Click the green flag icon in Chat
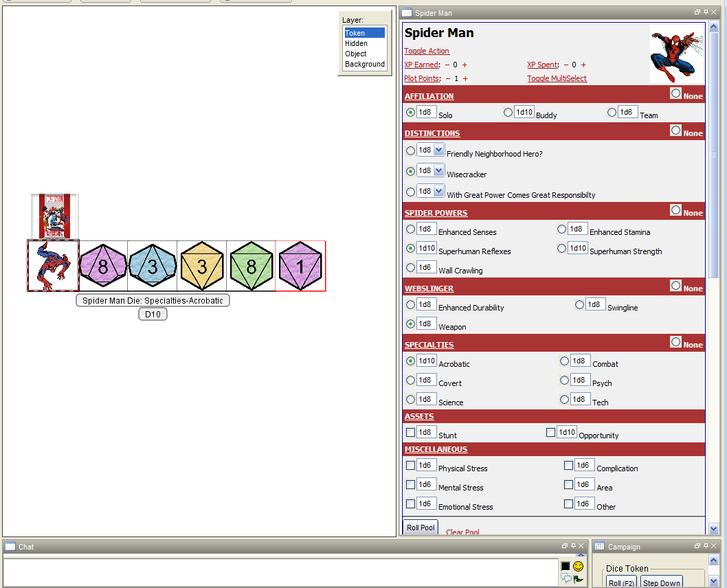Viewport: 727px width, 588px height. (x=578, y=578)
